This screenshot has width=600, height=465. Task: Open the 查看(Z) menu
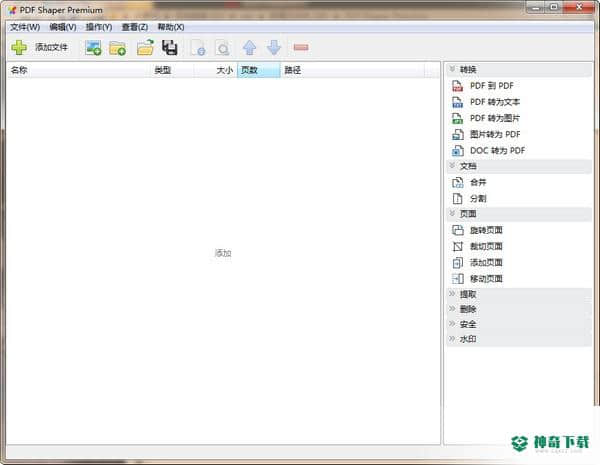coord(135,27)
